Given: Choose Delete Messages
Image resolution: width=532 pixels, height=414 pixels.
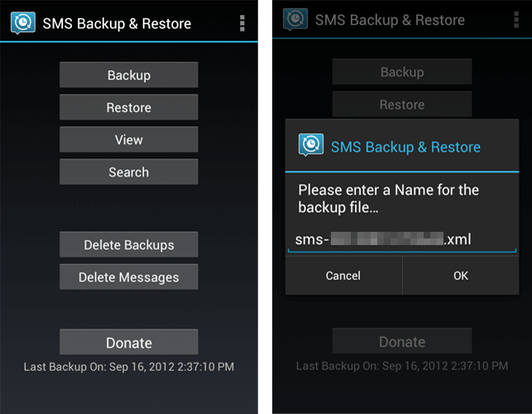Looking at the screenshot, I should tap(129, 277).
